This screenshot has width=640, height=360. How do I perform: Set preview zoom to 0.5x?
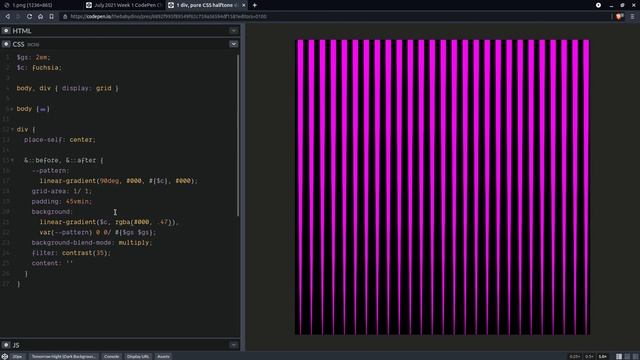(x=589, y=356)
